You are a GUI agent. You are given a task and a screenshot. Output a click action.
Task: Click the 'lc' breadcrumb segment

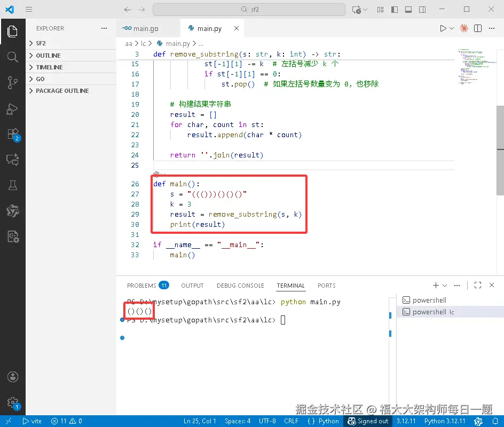click(144, 44)
